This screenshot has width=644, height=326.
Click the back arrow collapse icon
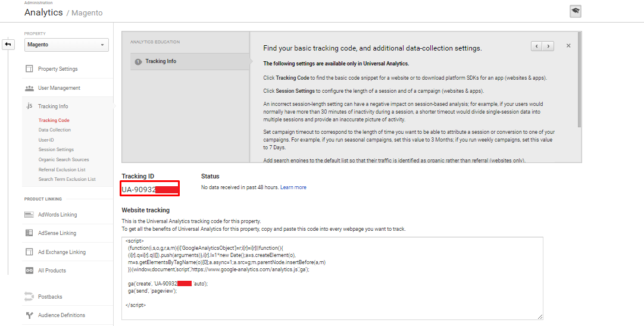point(8,45)
